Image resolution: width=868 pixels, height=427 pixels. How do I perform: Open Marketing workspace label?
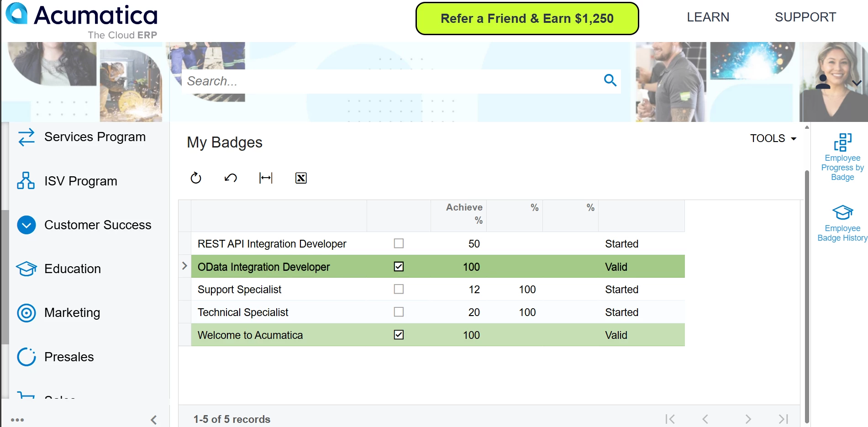click(x=72, y=313)
